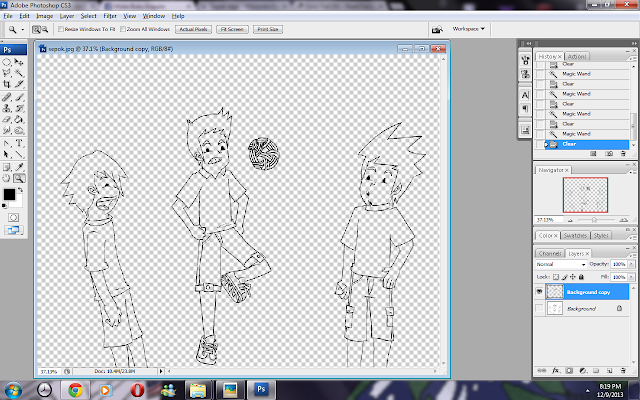
Task: Select the Line shape tool
Action: click(x=19, y=154)
